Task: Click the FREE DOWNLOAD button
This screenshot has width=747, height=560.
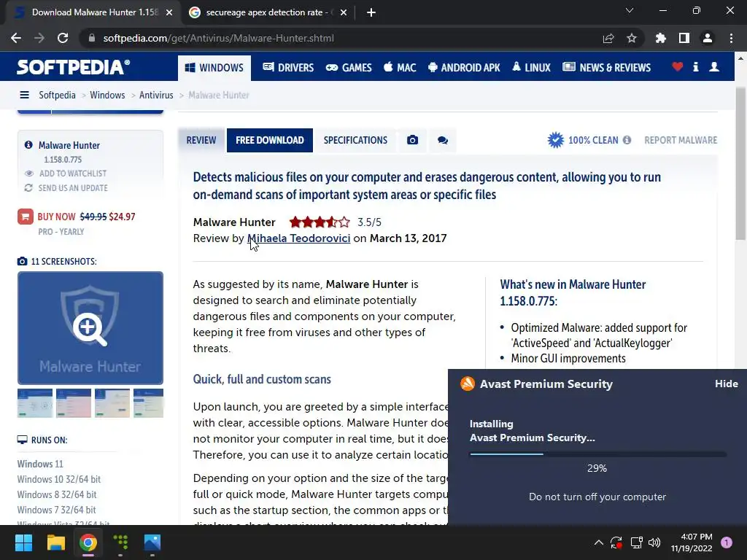Action: (x=270, y=140)
